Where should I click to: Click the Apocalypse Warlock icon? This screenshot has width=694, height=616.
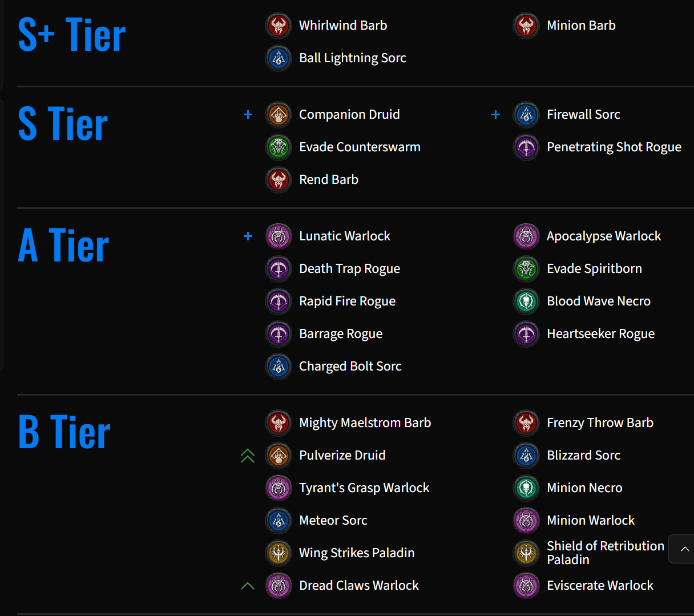coord(526,236)
